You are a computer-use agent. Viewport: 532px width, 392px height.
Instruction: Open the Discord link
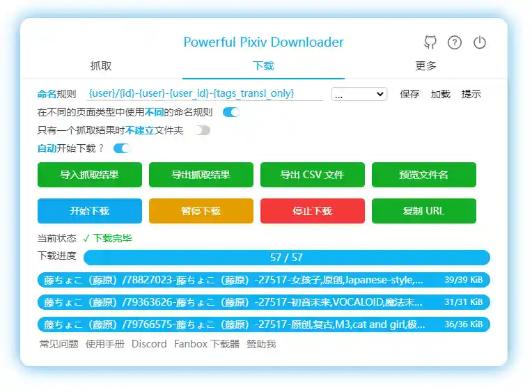coord(149,344)
